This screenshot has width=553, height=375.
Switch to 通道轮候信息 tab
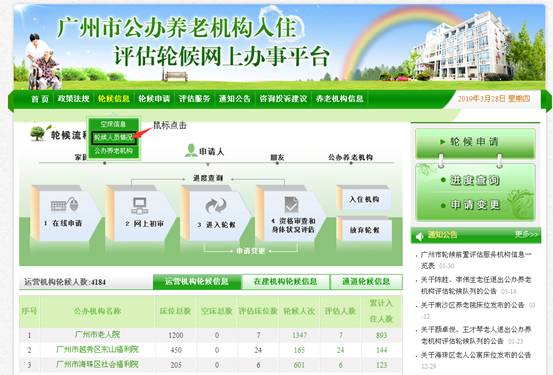click(x=366, y=282)
